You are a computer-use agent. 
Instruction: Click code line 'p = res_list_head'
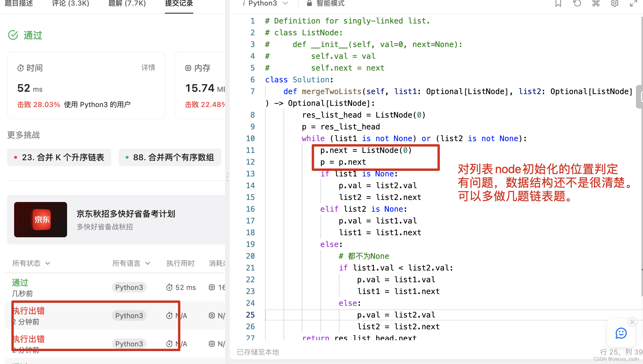click(341, 127)
